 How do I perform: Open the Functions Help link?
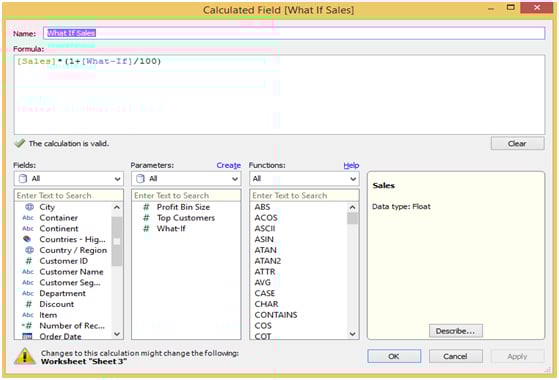[351, 165]
